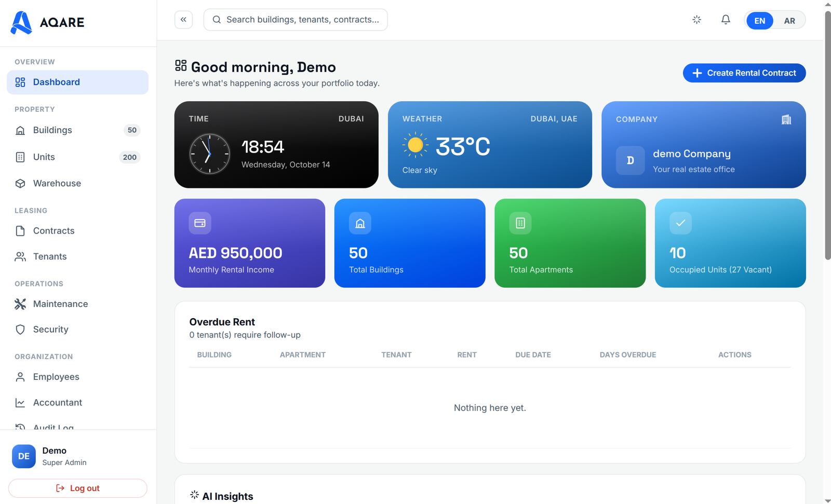Viewport: 831px width, 504px height.
Task: Open Dashboard in the sidebar
Action: pyautogui.click(x=77, y=82)
